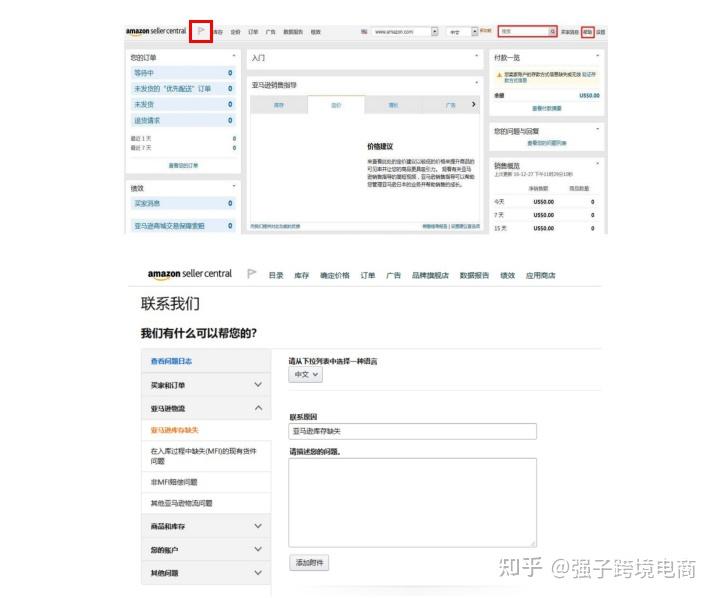Collapse the 入门 widget

pyautogui.click(x=476, y=56)
